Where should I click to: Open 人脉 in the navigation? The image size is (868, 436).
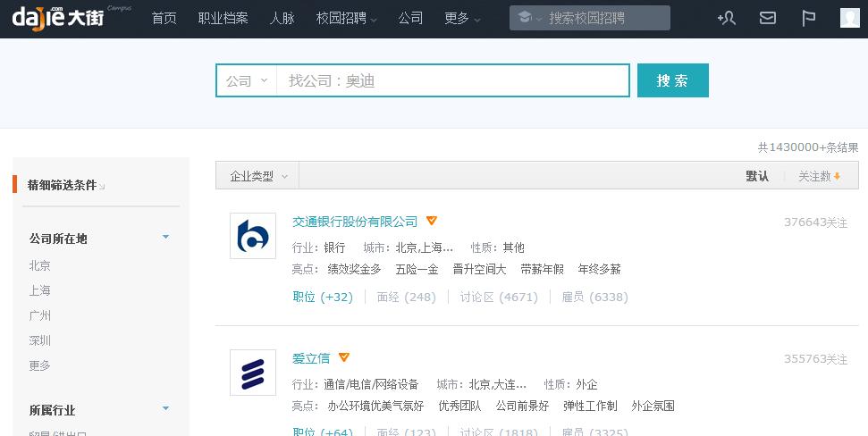pyautogui.click(x=282, y=18)
